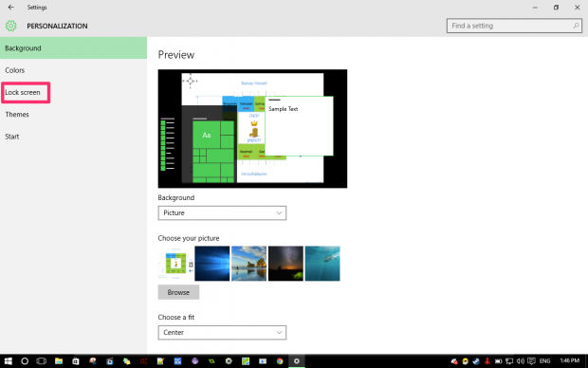Expand the Choose a fit dropdown showing Center
The image size is (588, 368).
(222, 333)
